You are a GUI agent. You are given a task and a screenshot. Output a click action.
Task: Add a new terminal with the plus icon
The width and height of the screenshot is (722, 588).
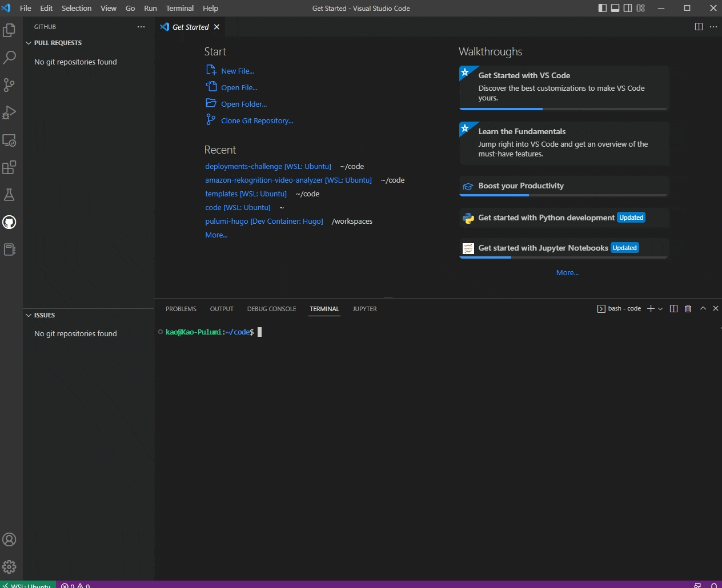pyautogui.click(x=651, y=309)
